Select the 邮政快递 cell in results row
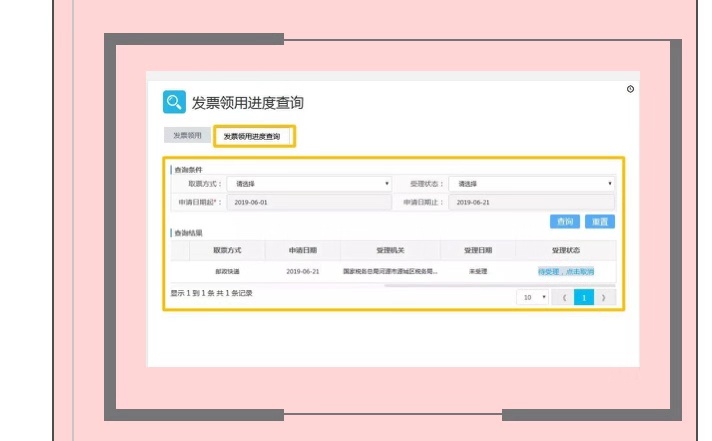This screenshot has height=441, width=712. click(x=227, y=271)
